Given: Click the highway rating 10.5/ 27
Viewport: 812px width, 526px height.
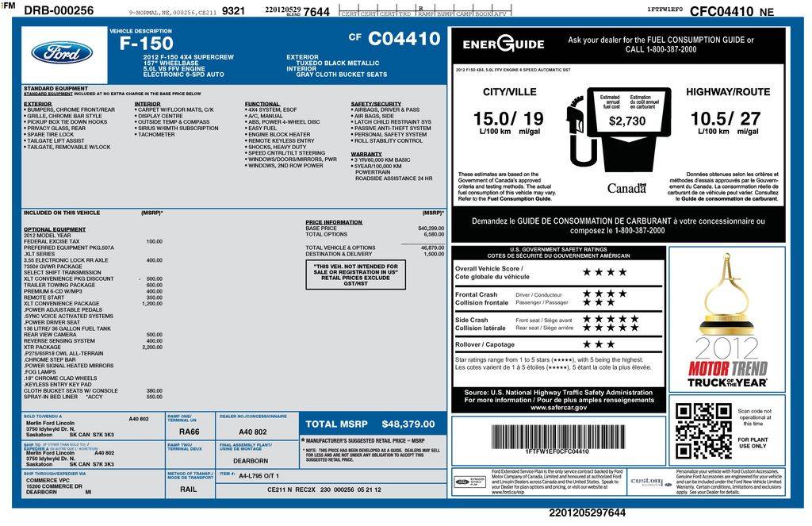Looking at the screenshot, I should [726, 119].
